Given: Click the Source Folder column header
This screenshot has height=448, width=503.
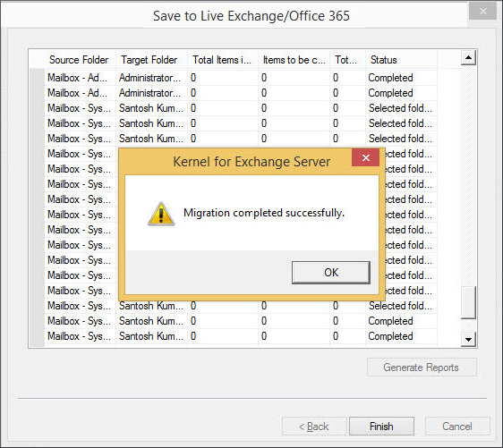Looking at the screenshot, I should 79,60.
